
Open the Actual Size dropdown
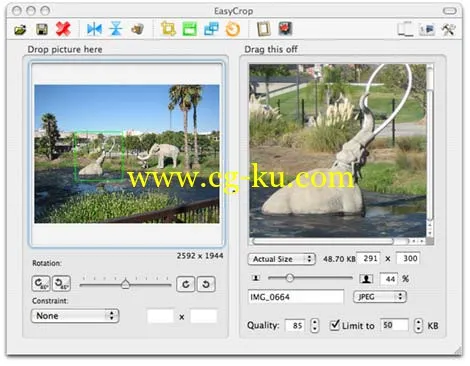(x=282, y=259)
